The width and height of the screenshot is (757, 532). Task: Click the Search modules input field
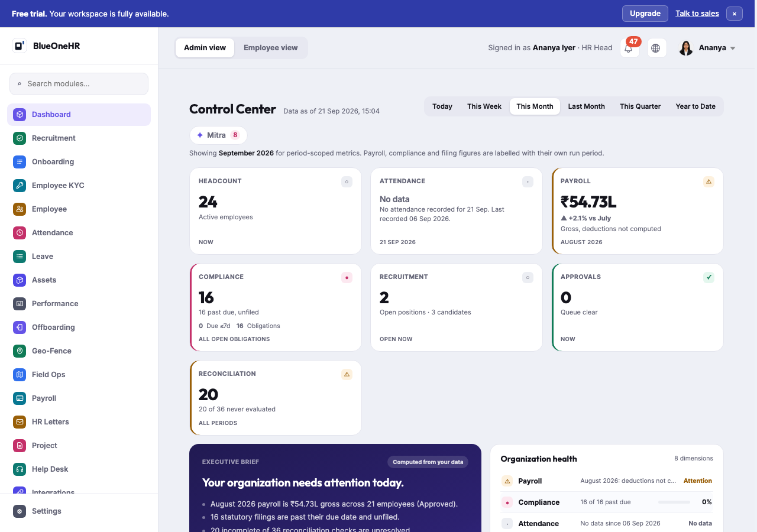79,84
